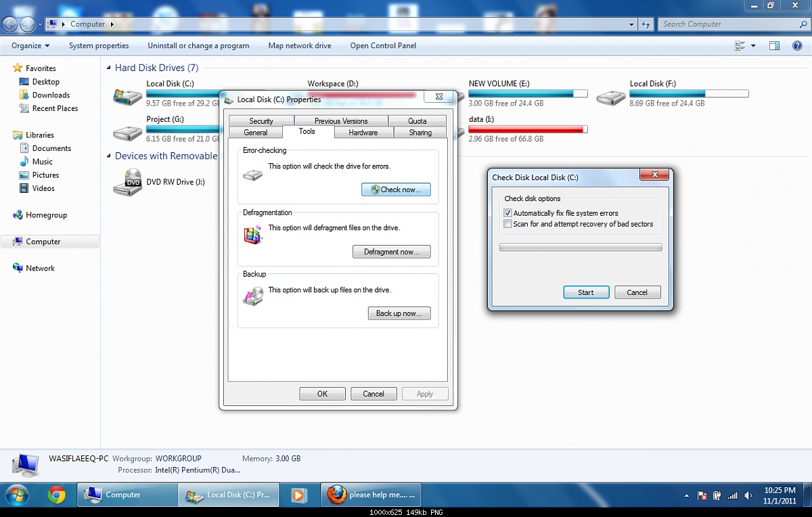Open the view options dropdown arrow

coord(754,46)
